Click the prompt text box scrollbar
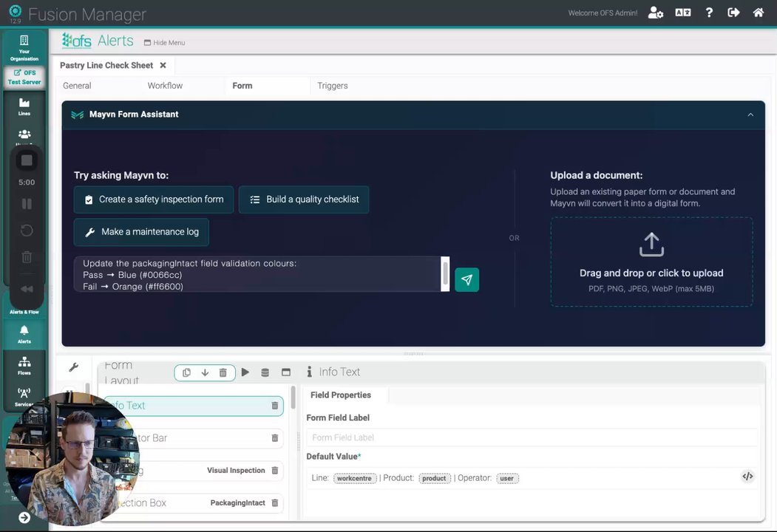This screenshot has width=777, height=532. pos(445,274)
